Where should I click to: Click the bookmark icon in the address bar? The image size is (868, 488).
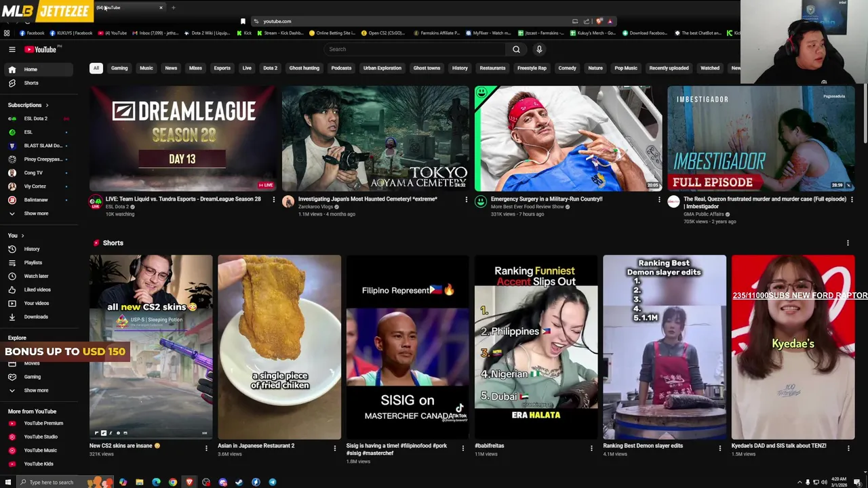pyautogui.click(x=243, y=21)
